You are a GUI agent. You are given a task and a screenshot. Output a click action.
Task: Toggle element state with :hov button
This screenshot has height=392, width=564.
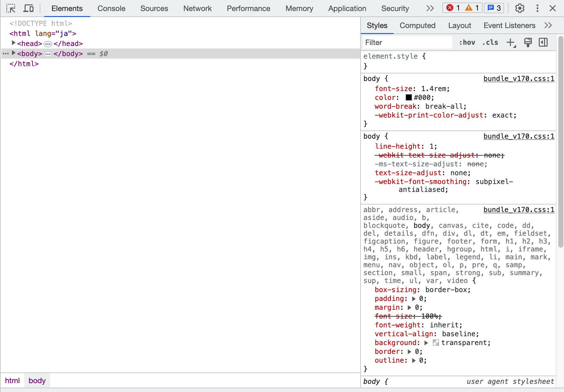467,42
